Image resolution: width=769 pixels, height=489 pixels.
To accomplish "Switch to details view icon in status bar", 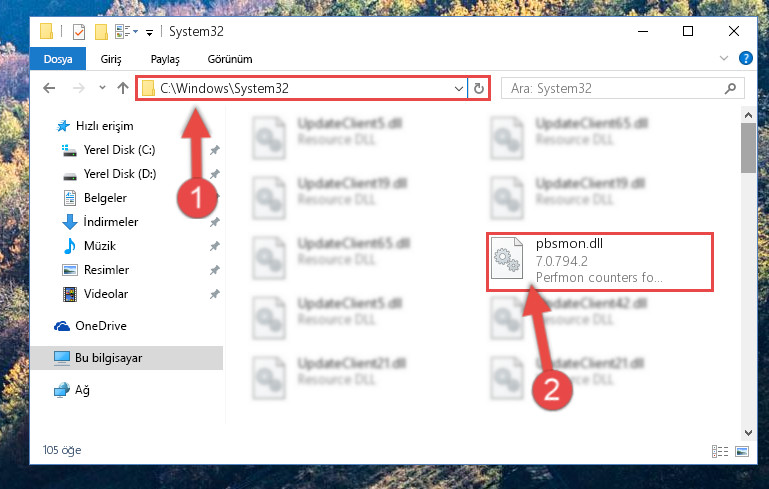I will pos(719,451).
